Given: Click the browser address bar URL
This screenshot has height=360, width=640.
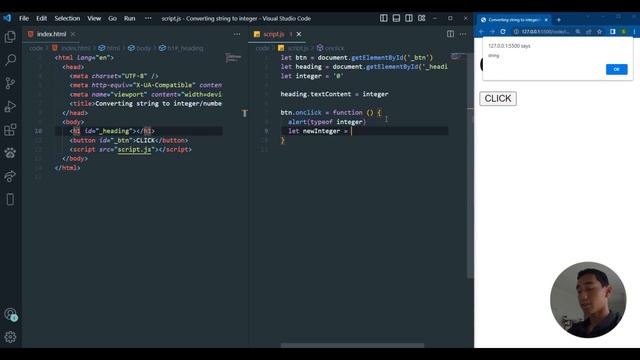Looking at the screenshot, I should click(x=545, y=31).
